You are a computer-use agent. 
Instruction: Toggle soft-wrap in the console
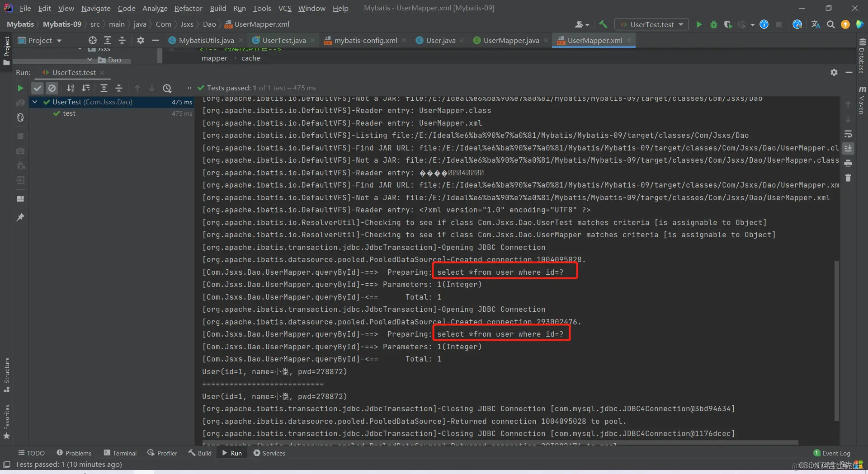coord(848,134)
